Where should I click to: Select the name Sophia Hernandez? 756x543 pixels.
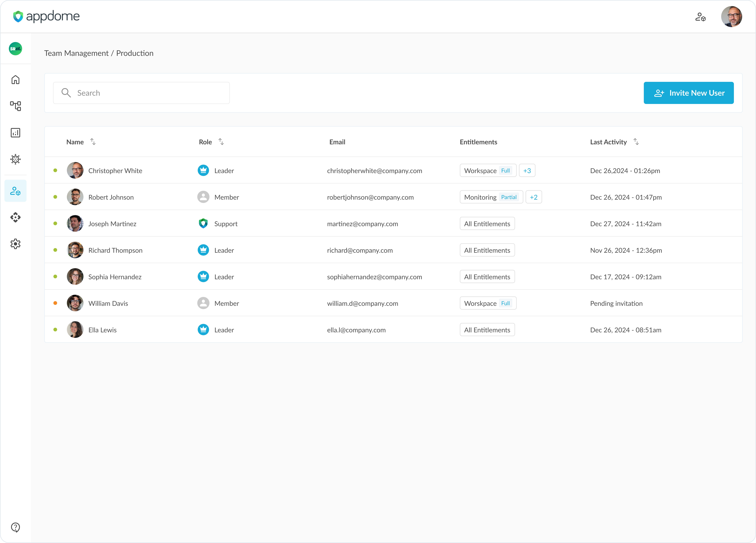click(x=115, y=277)
